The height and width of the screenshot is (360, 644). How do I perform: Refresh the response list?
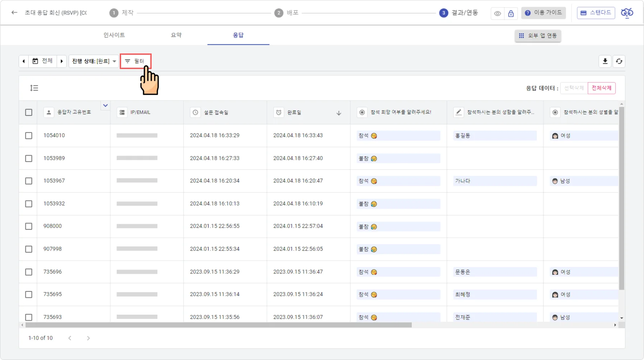pos(619,61)
